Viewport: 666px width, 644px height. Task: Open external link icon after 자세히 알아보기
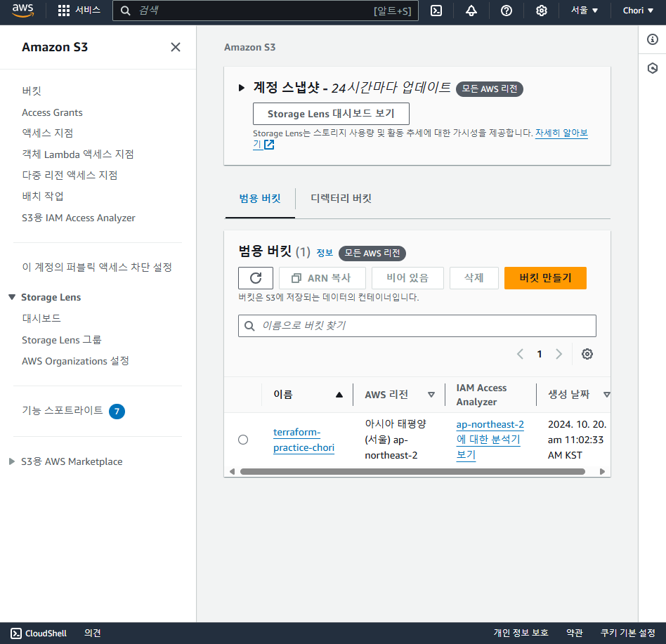269,145
